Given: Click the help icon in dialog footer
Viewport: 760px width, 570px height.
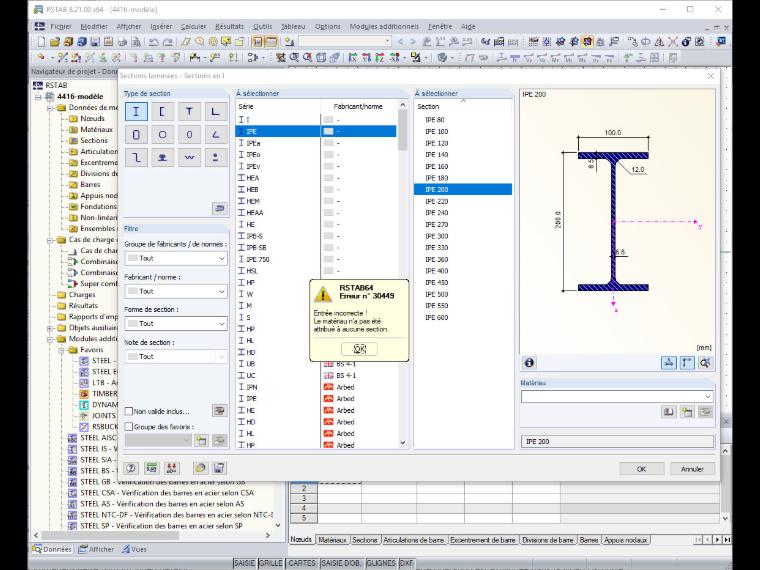Looking at the screenshot, I should (131, 468).
